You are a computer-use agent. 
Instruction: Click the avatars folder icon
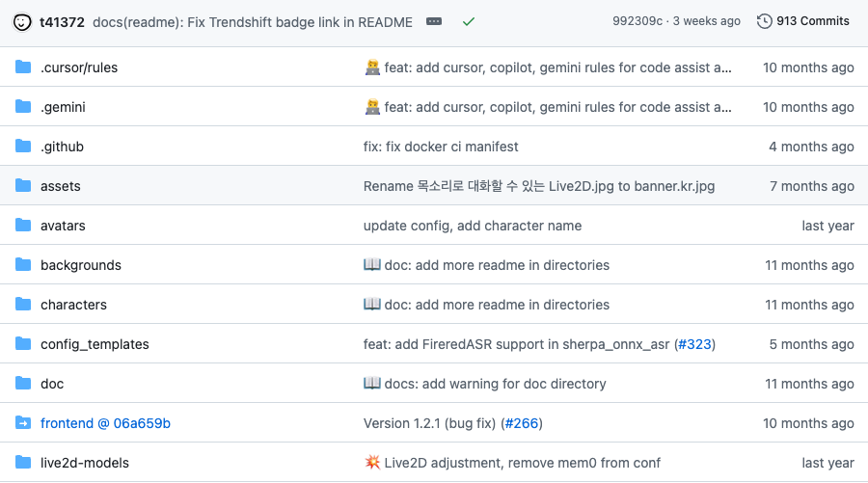(23, 226)
